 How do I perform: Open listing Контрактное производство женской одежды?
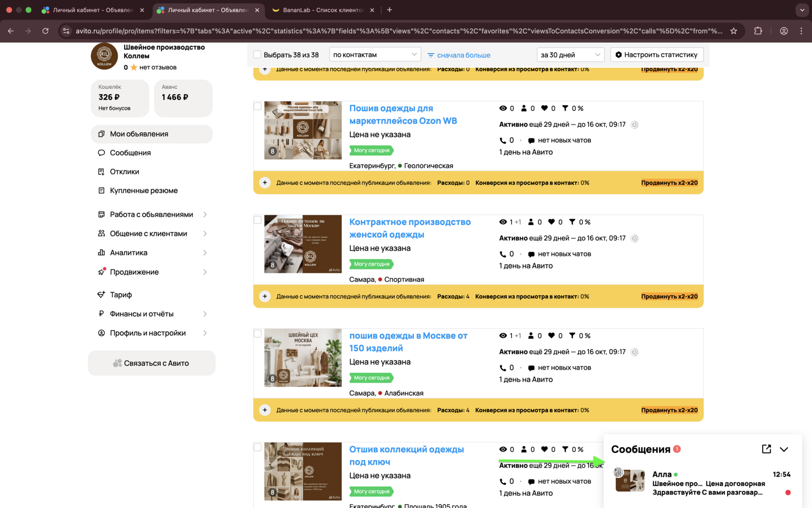coord(410,228)
